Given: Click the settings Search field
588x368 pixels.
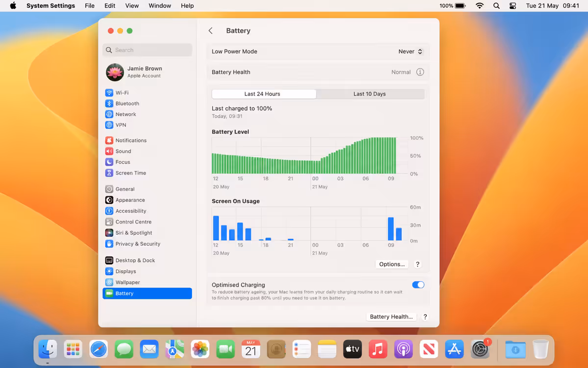Looking at the screenshot, I should 147,50.
